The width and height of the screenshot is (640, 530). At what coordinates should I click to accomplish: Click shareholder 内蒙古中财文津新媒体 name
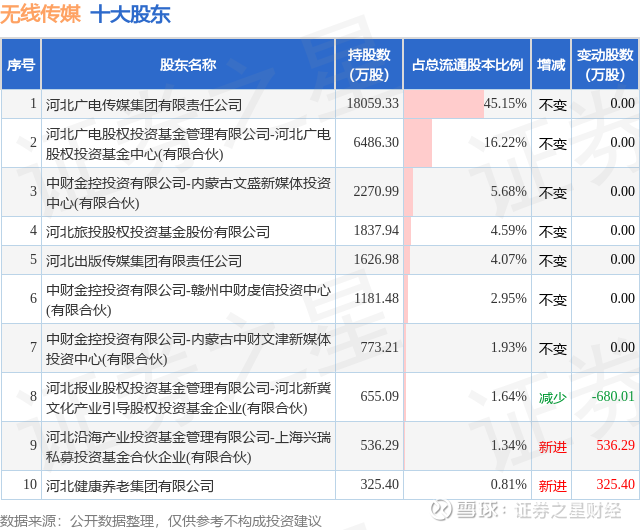click(x=188, y=349)
